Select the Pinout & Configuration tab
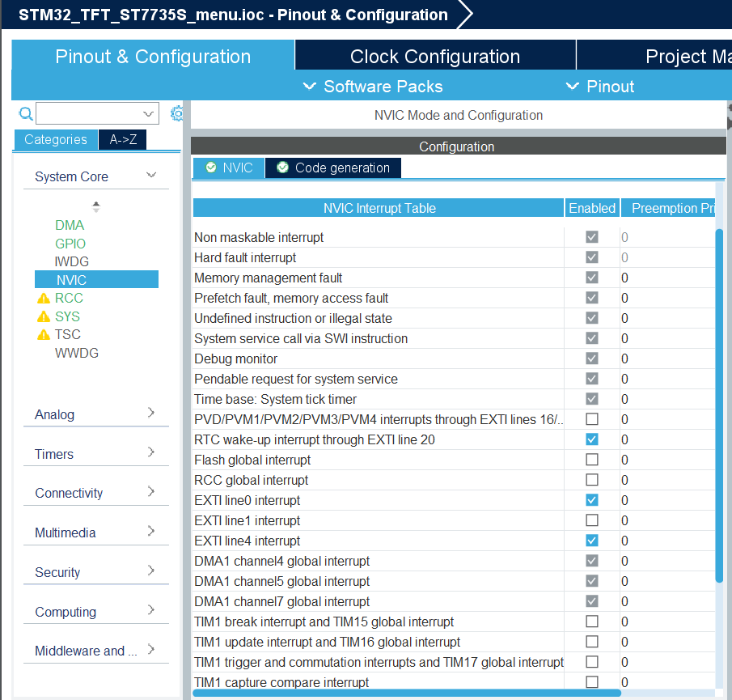The height and width of the screenshot is (700, 732). [153, 57]
